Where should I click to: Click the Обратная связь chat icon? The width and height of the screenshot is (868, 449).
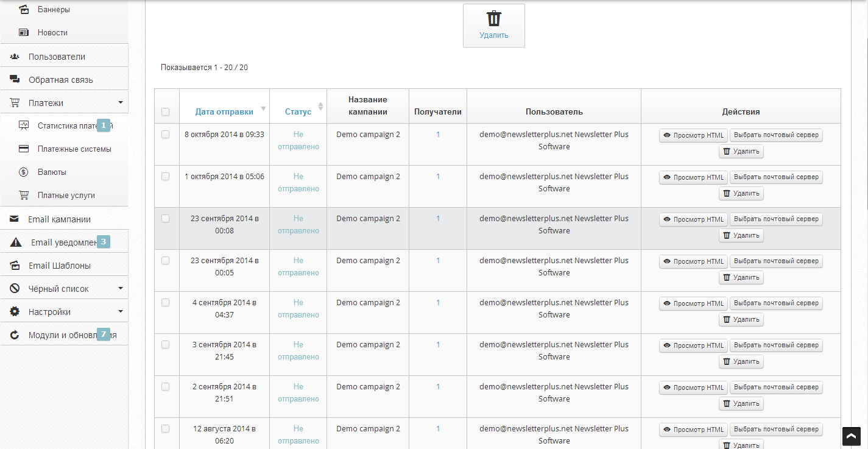coord(15,80)
